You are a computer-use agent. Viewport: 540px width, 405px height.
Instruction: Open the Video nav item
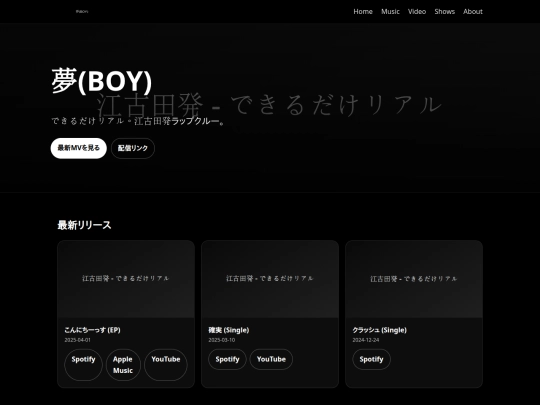[417, 11]
